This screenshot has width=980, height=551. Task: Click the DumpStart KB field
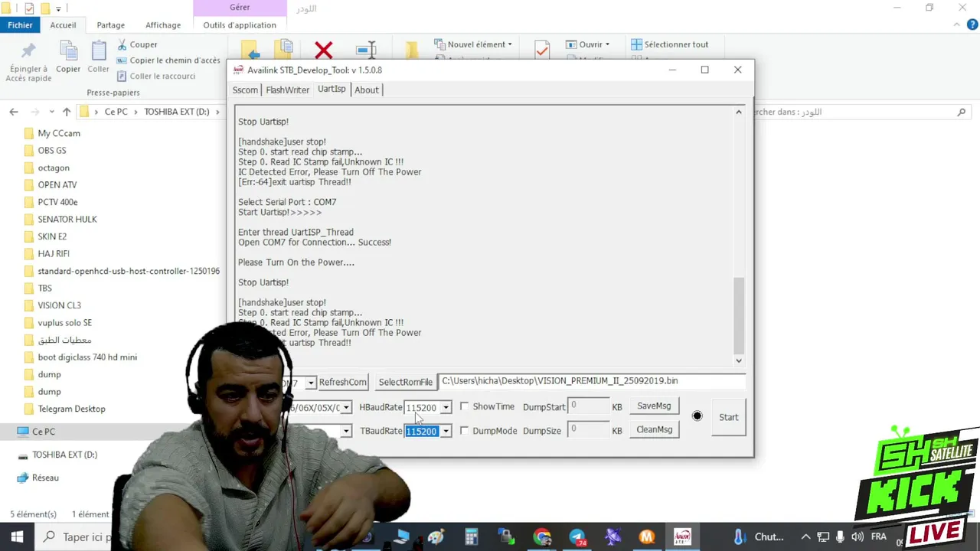click(589, 406)
